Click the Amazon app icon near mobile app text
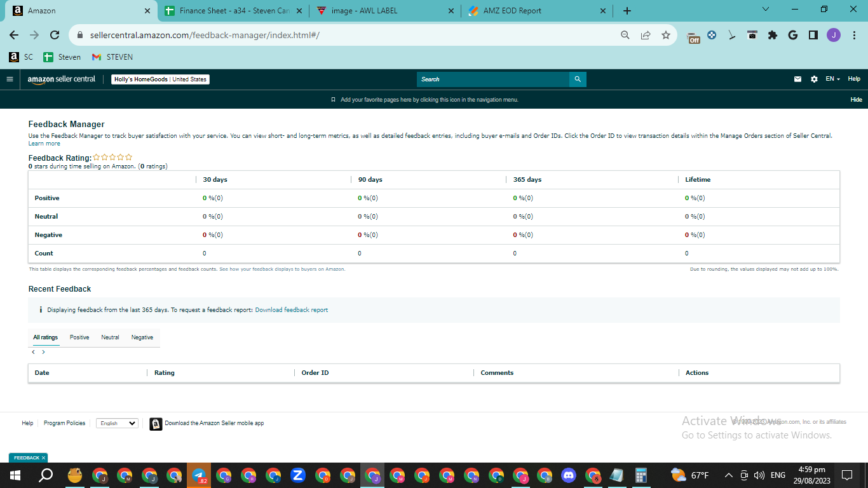Viewport: 868px width, 488px height. [156, 424]
